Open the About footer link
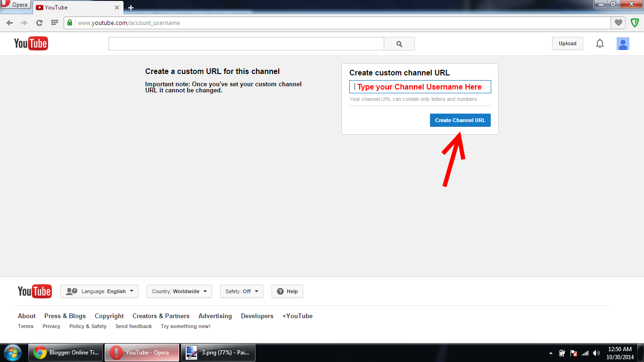 26,316
